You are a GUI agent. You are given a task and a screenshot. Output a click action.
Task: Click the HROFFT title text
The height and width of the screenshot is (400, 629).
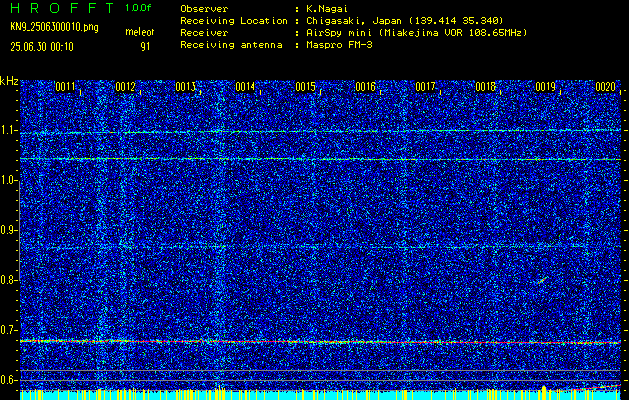click(62, 9)
